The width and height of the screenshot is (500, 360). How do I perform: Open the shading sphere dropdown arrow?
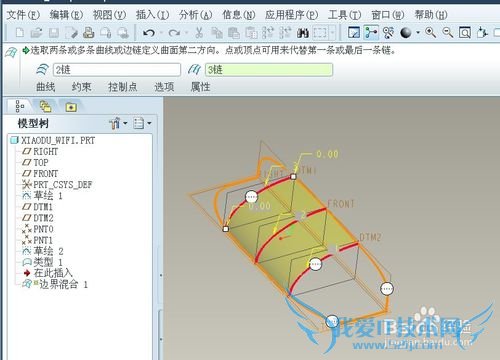(x=418, y=33)
